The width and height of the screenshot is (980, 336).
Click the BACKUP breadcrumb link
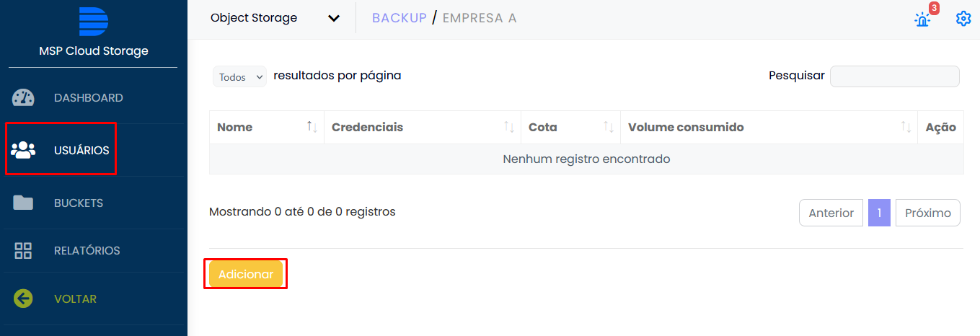coord(399,18)
